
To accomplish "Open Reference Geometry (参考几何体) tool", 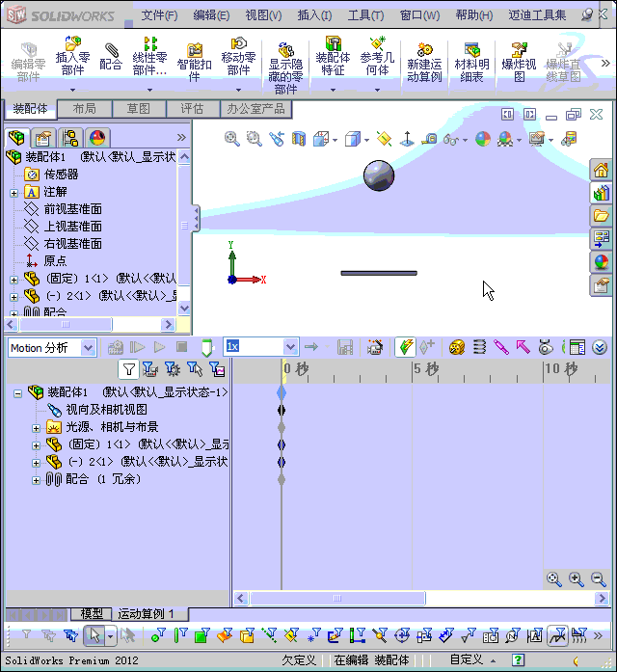I will pos(377,56).
